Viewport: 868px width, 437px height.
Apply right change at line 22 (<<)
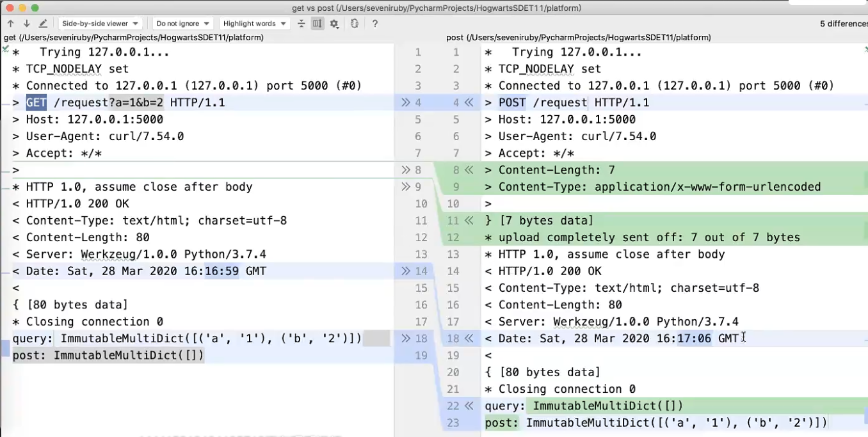point(469,406)
